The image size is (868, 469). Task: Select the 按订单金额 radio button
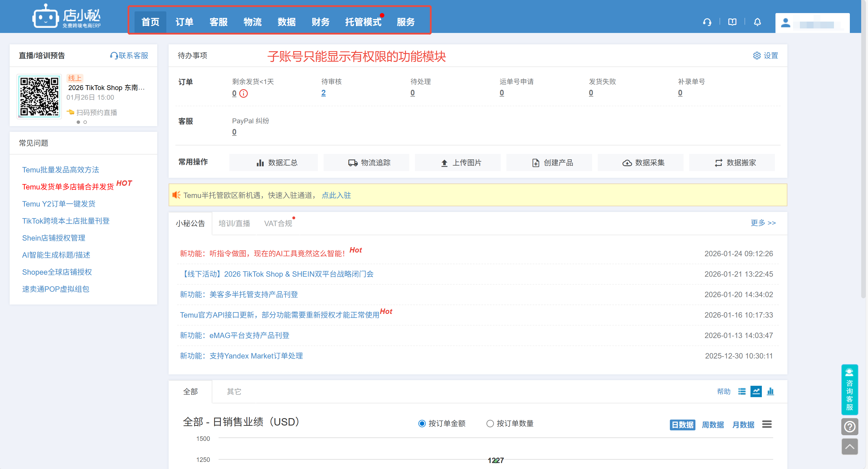coord(422,424)
